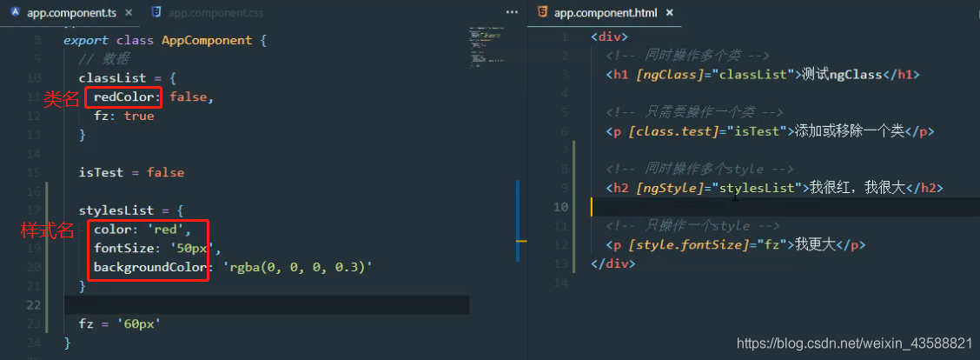The height and width of the screenshot is (360, 980).
Task: Click the 'export' keyword on line 8
Action: (x=87, y=40)
